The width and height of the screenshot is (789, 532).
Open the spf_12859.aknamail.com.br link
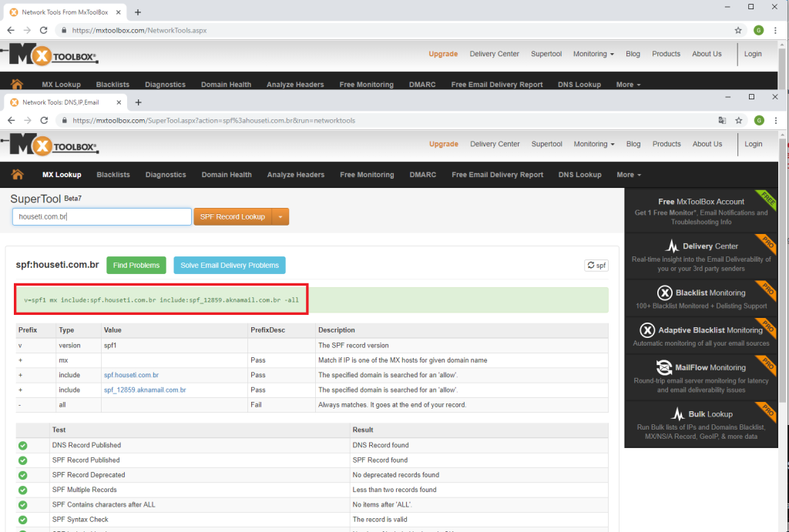(x=145, y=390)
